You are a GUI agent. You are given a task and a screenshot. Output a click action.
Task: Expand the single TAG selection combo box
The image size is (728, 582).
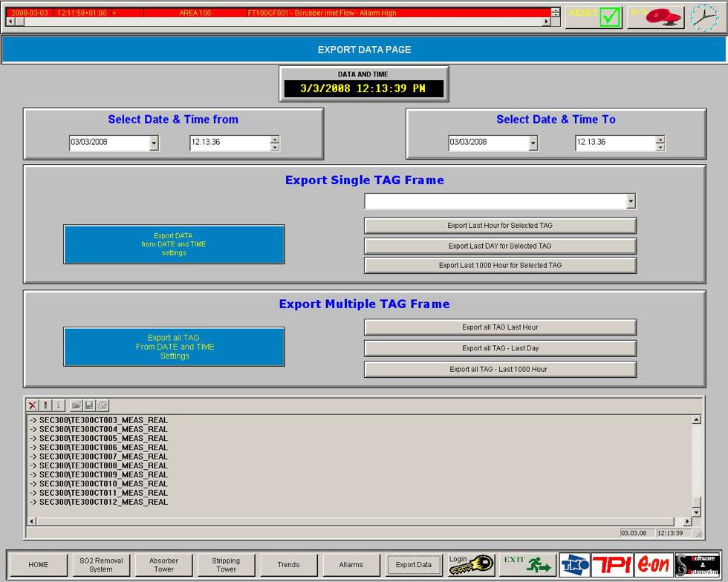point(631,201)
